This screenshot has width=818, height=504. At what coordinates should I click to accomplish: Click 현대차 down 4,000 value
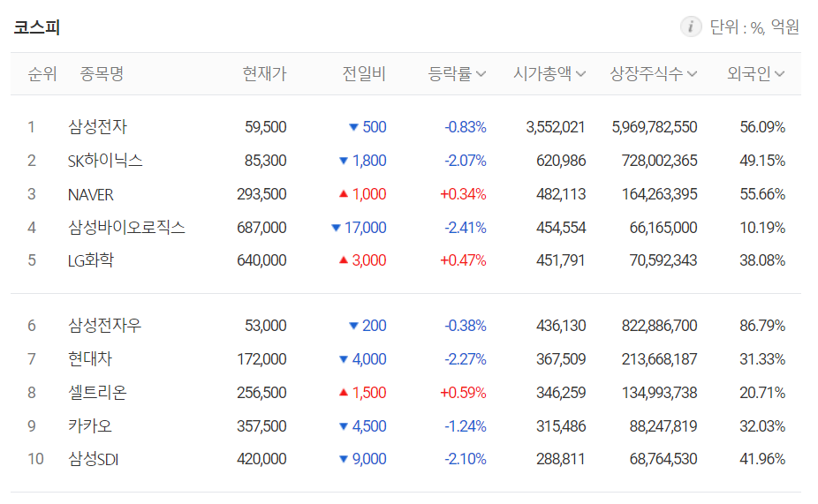pyautogui.click(x=363, y=358)
